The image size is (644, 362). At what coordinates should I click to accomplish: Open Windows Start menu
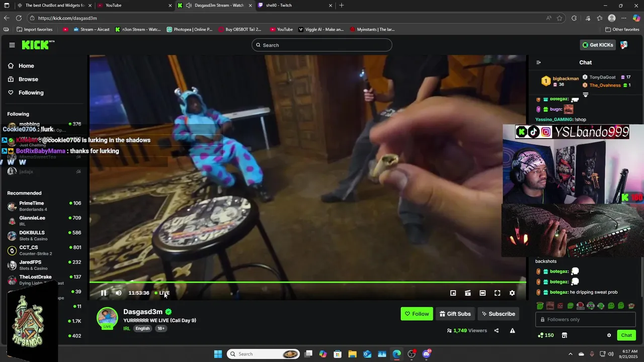pos(218,354)
